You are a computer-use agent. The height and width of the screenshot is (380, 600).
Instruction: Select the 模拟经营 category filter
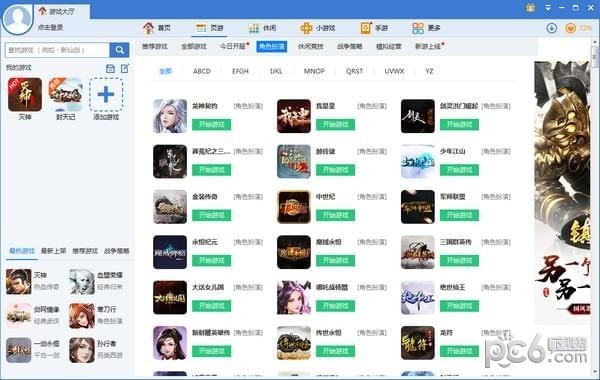coord(389,46)
